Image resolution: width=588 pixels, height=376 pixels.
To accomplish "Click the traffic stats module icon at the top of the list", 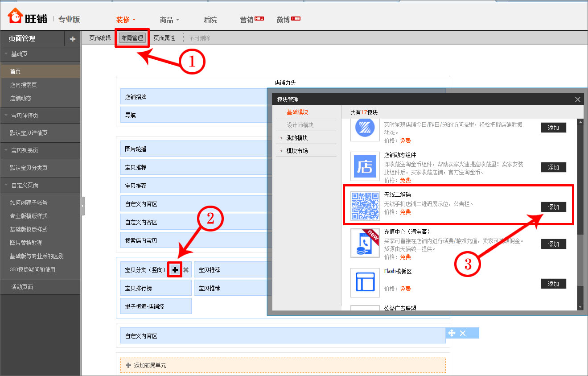I will coord(365,129).
